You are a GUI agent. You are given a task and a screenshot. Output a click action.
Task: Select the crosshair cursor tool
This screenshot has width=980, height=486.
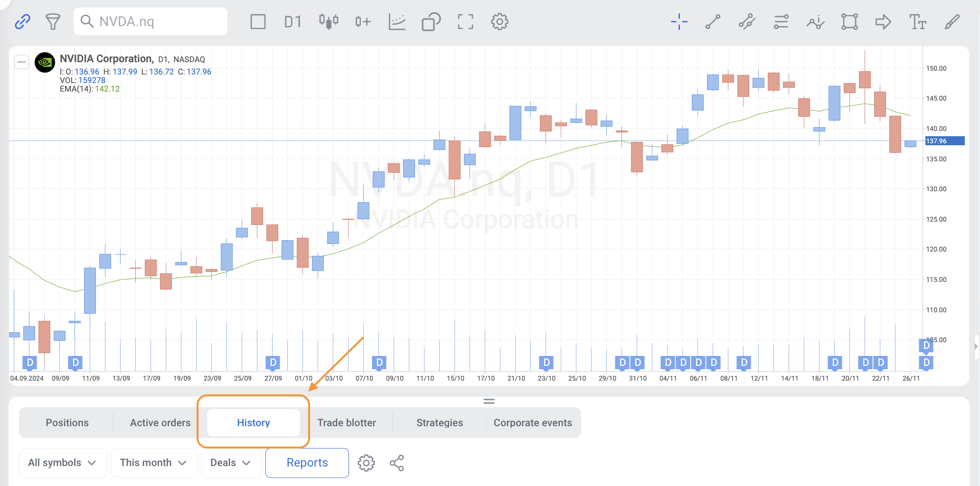679,21
